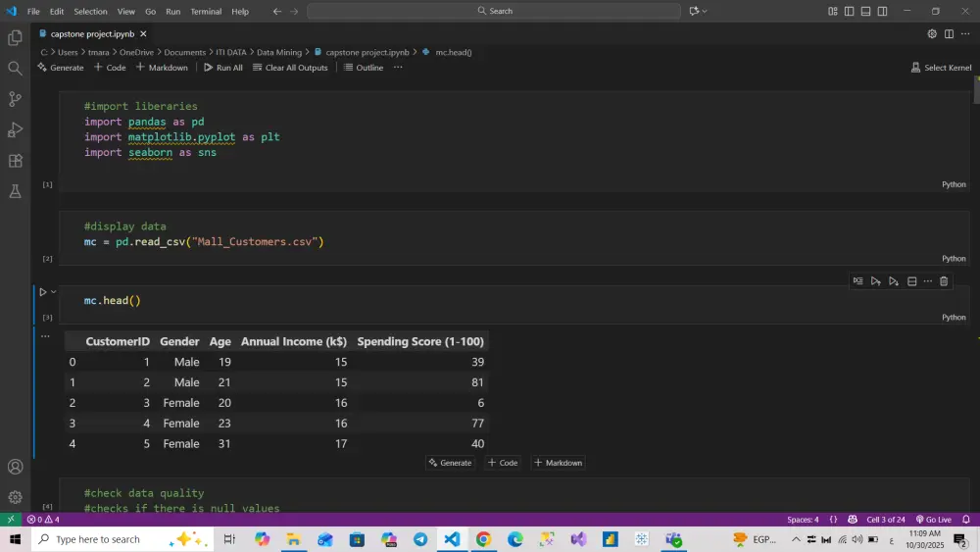Viewport: 980px width, 552px height.
Task: Click the Data Mining breadcrumb
Action: click(278, 53)
